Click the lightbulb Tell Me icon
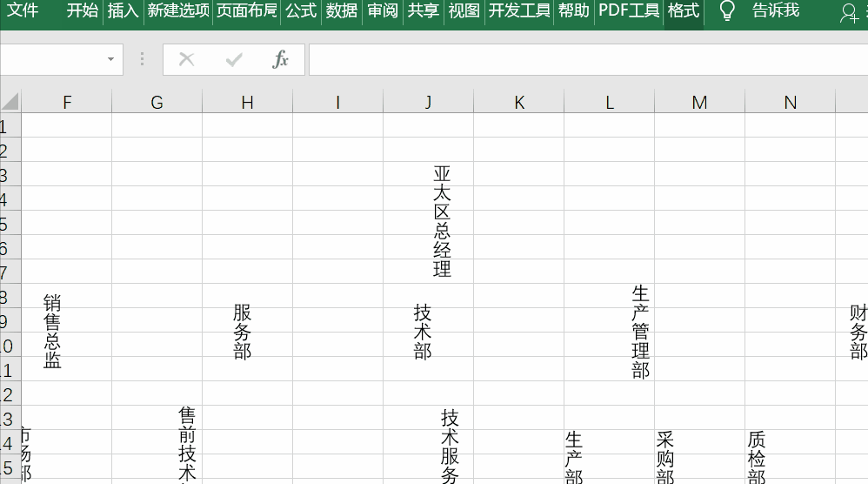This screenshot has height=484, width=868. tap(727, 10)
